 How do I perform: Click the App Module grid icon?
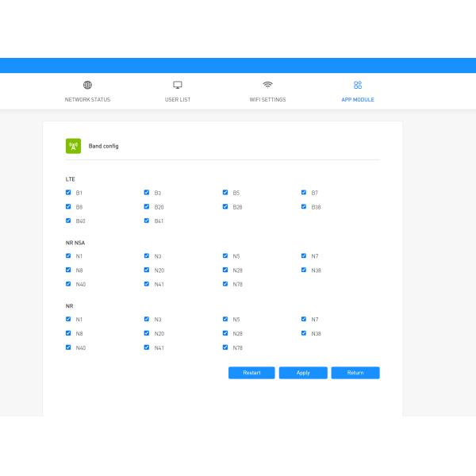coord(358,85)
